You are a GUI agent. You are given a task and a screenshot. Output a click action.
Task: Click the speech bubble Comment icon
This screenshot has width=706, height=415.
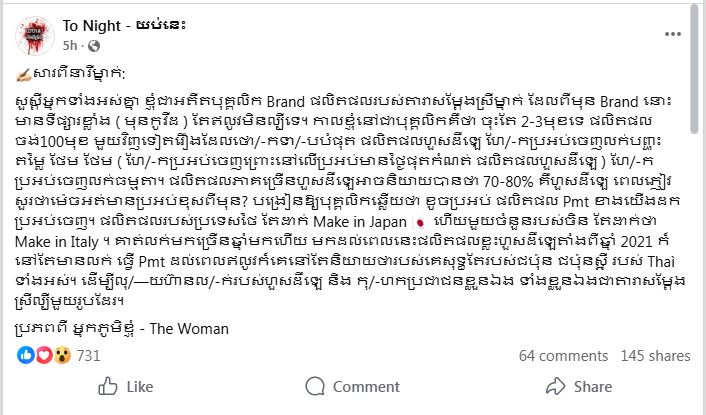[311, 387]
